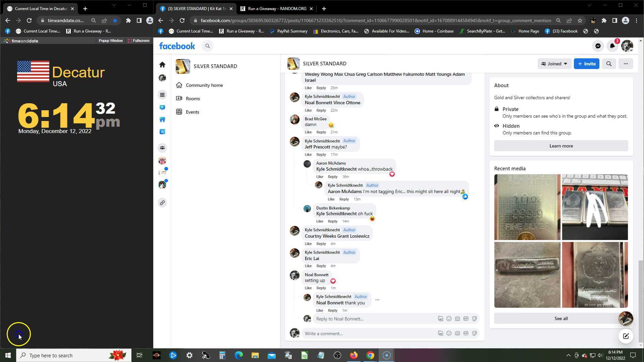Open Facebook Messenger icon in header
Screen dimensions: 644x362
598,46
